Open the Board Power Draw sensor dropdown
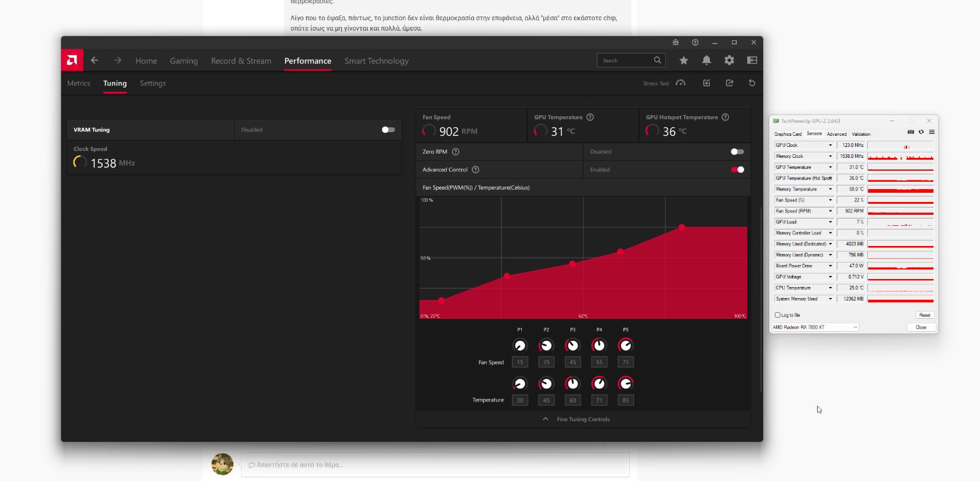This screenshot has width=980, height=481. click(x=831, y=266)
